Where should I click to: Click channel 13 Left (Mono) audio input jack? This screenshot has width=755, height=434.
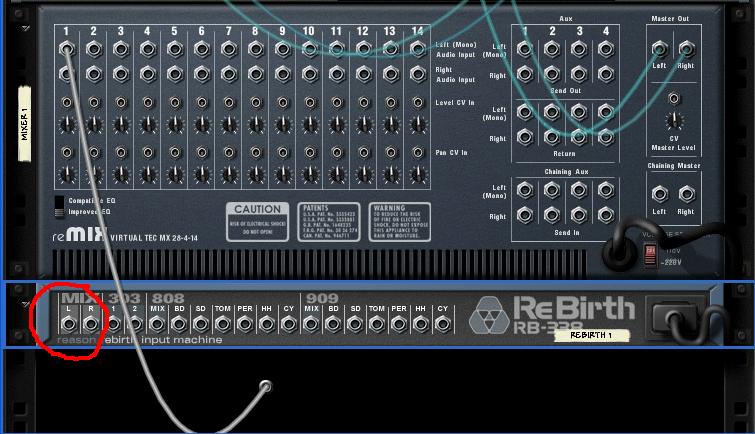[391, 49]
